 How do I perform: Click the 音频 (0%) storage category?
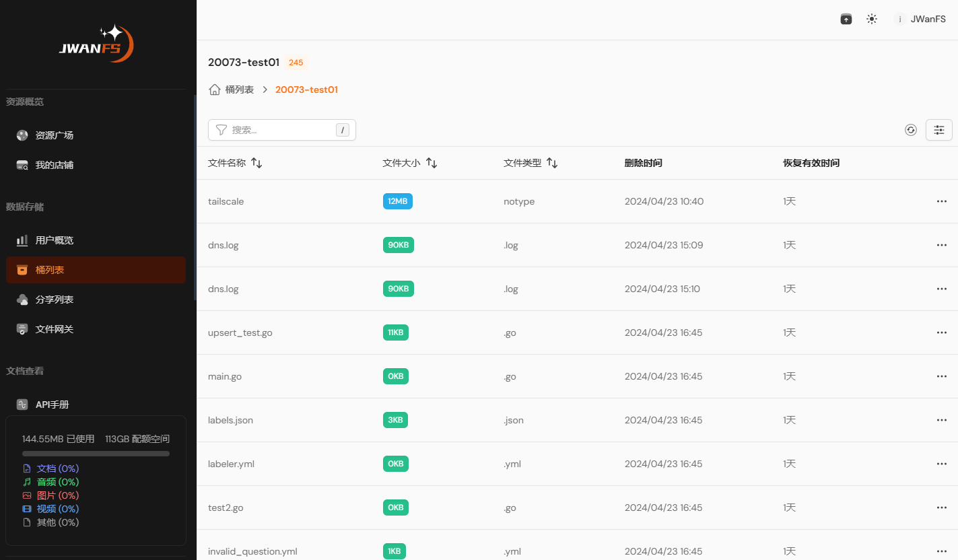pyautogui.click(x=51, y=482)
